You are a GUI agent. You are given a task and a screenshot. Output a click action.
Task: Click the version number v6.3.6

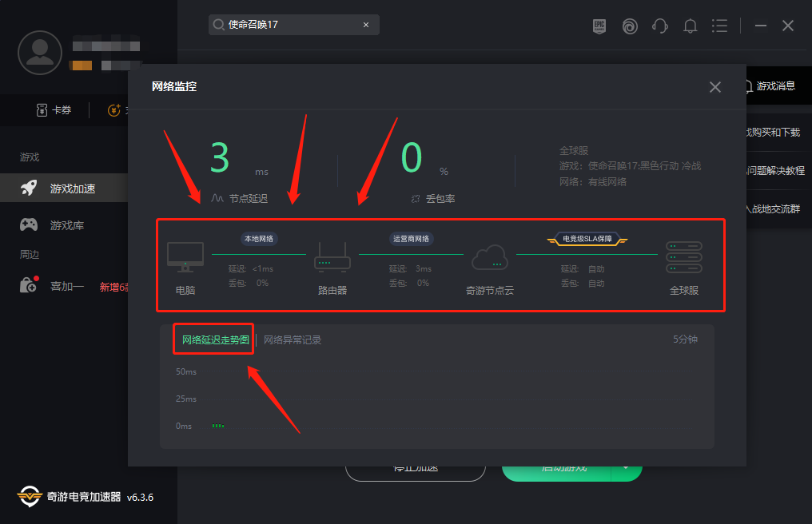(141, 497)
